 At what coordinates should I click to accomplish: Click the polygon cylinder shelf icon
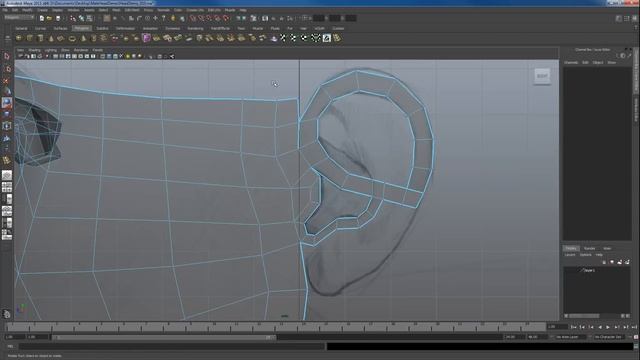(40, 38)
